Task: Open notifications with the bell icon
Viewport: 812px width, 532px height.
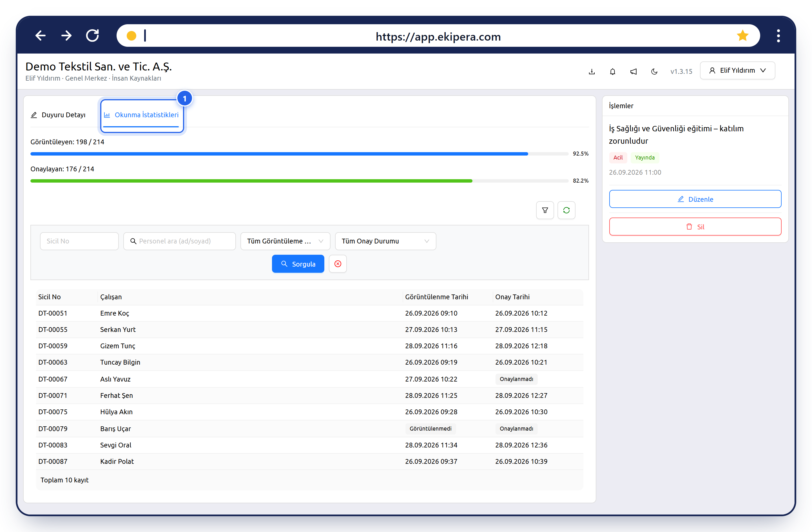Action: (612, 71)
